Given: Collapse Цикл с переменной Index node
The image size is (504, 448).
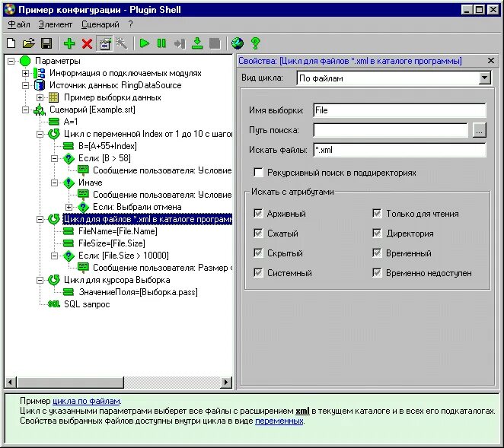Looking at the screenshot, I should click(x=40, y=134).
